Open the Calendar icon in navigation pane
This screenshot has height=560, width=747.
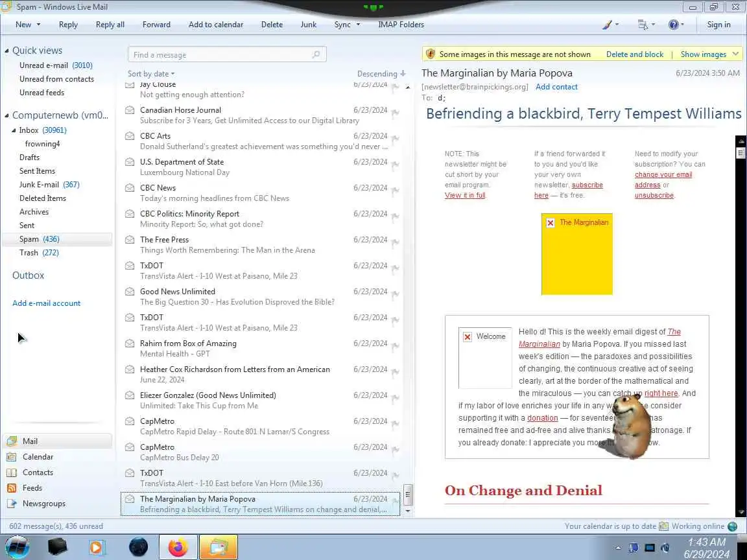12,457
